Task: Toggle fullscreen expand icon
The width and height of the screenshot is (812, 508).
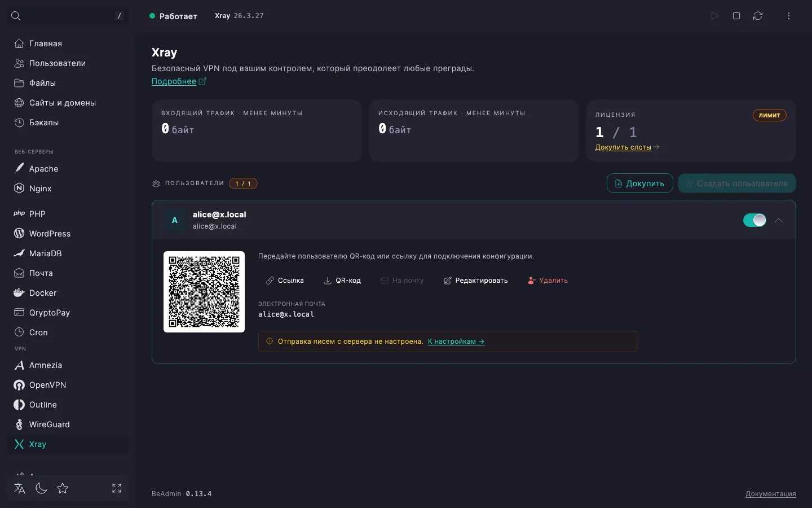Action: click(117, 488)
